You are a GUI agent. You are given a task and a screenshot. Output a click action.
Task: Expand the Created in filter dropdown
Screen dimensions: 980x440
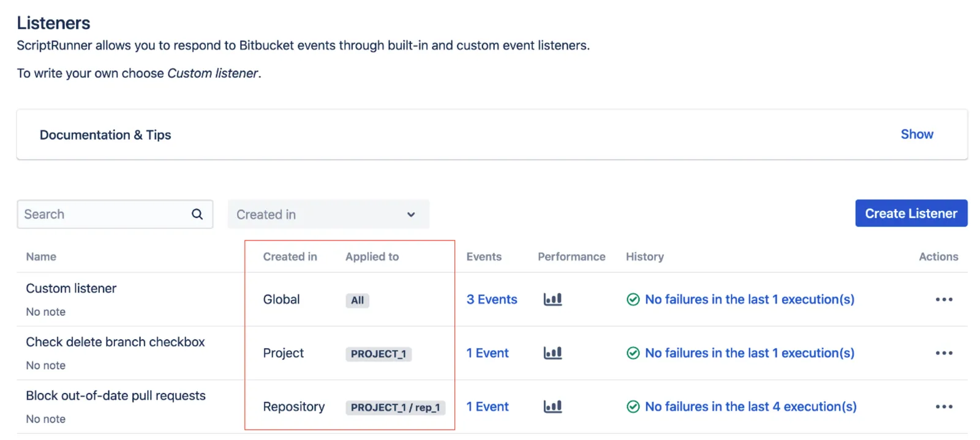click(328, 214)
